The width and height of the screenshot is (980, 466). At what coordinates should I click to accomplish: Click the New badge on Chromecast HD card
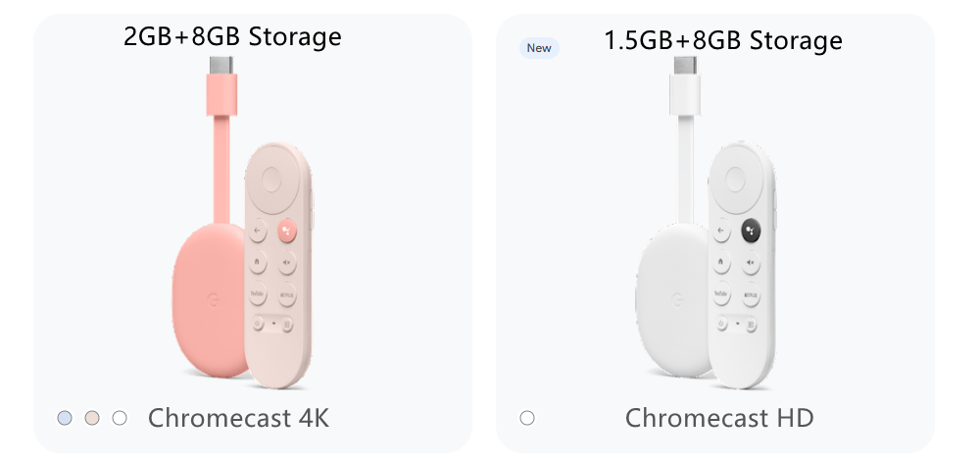click(x=539, y=48)
